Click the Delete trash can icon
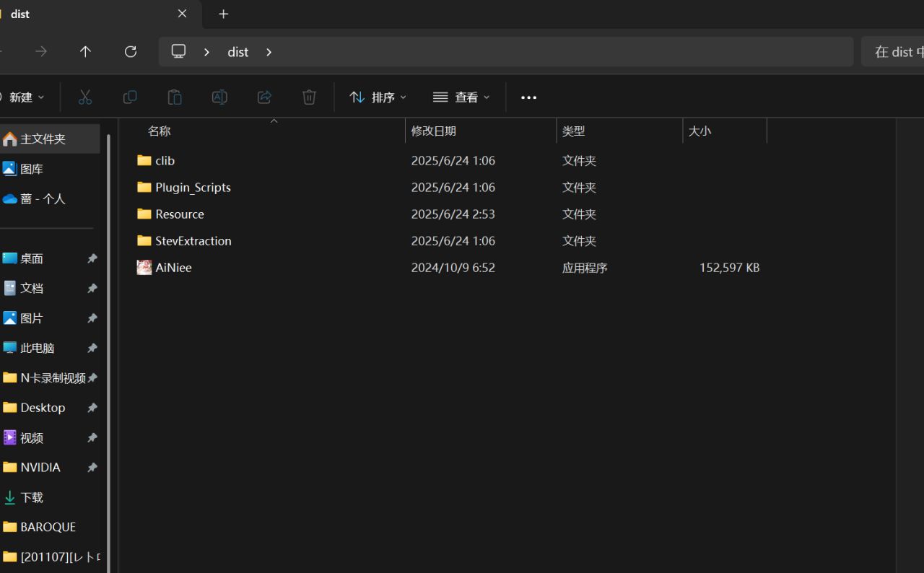This screenshot has width=924, height=573. [x=309, y=97]
